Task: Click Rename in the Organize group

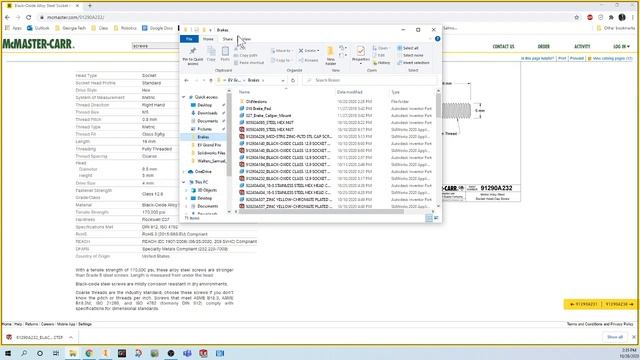Action: pos(309,60)
